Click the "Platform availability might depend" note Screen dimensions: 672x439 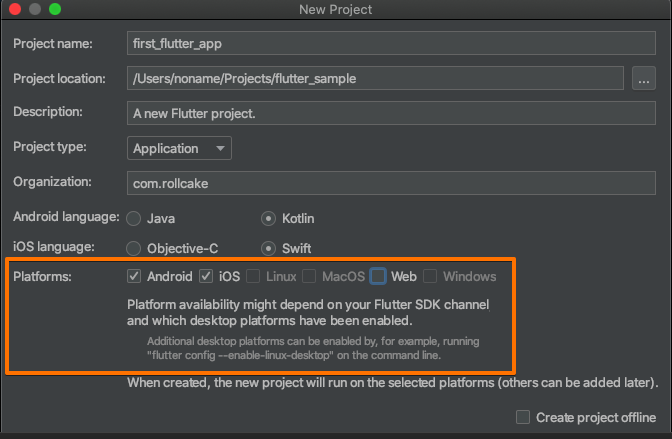click(x=308, y=313)
